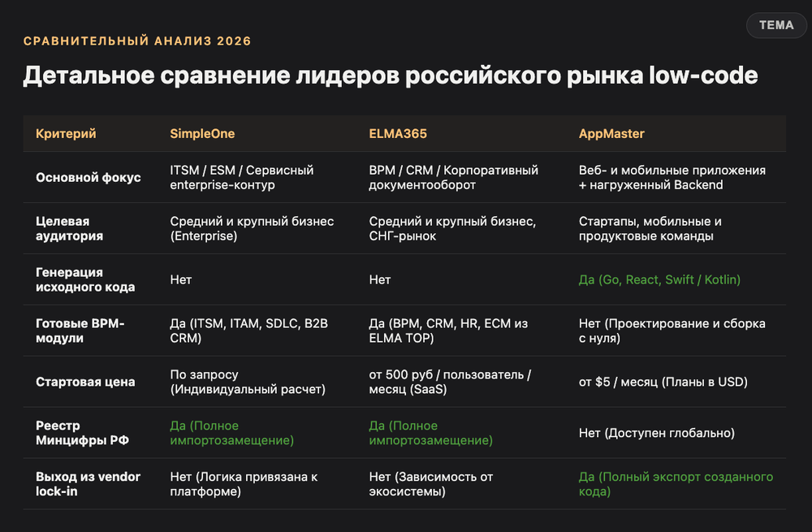
Task: Click cell 'от $5 / месяц (Планы в USD)'
Action: (663, 382)
